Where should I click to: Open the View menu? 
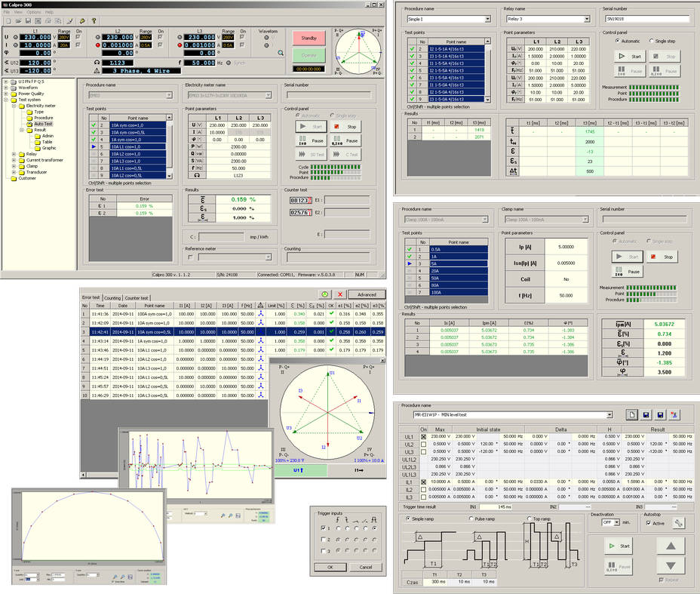tap(18, 12)
